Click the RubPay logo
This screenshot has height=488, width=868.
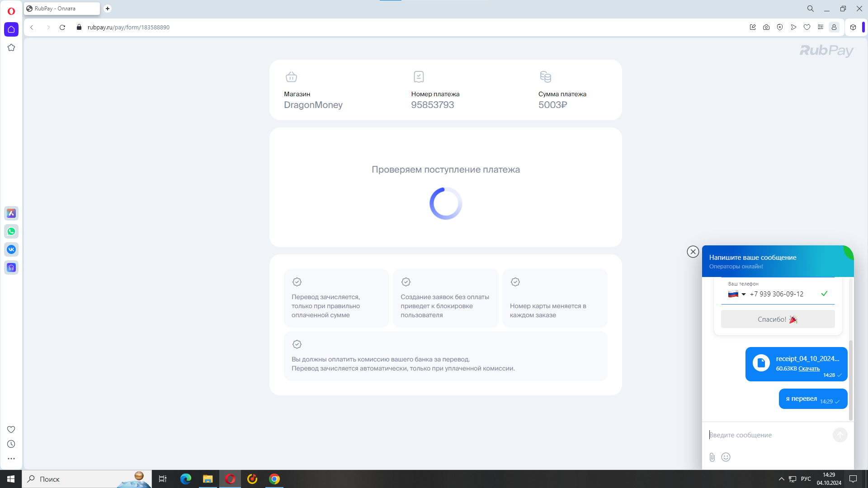[826, 51]
